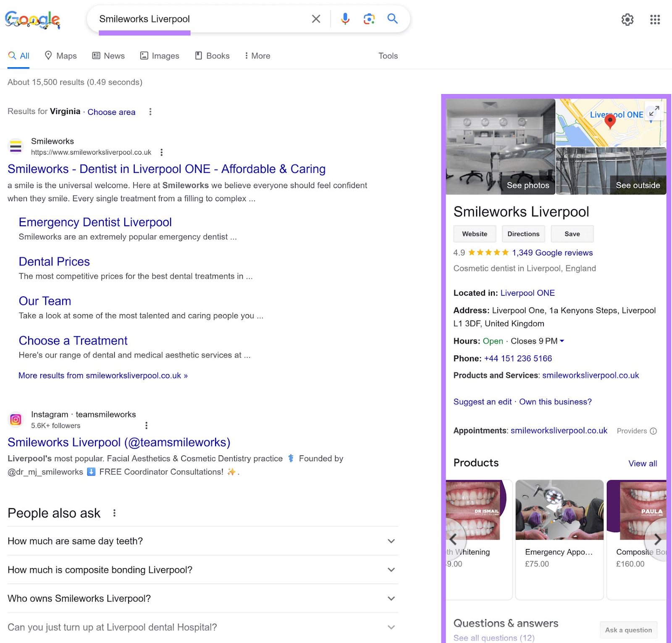Click the voice search microphone icon
Screen dimensions: 672x643
tap(345, 19)
